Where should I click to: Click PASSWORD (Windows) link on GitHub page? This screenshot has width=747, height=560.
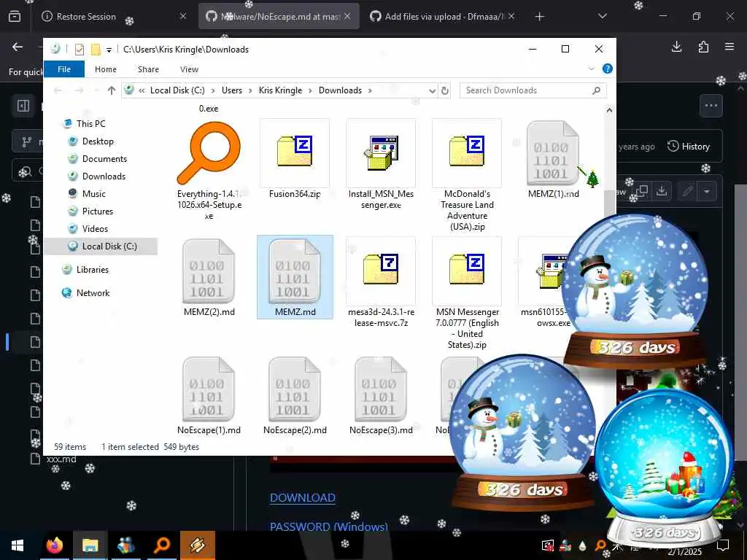tap(329, 526)
